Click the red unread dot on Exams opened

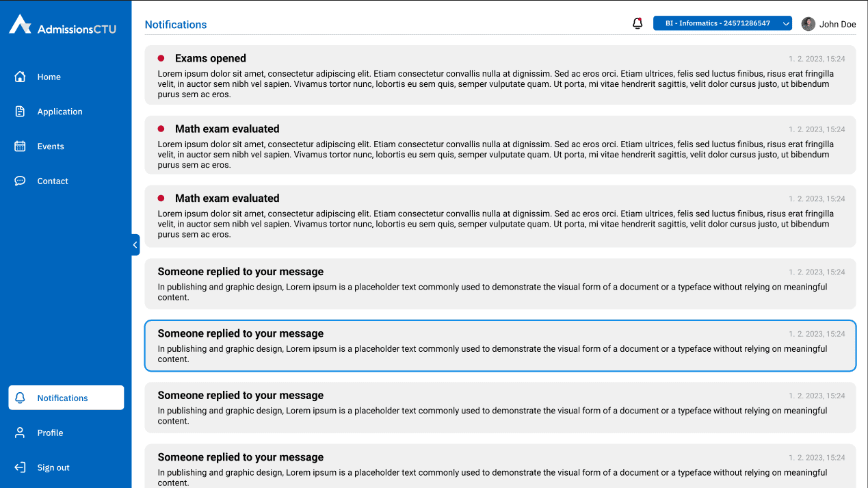[x=161, y=58]
